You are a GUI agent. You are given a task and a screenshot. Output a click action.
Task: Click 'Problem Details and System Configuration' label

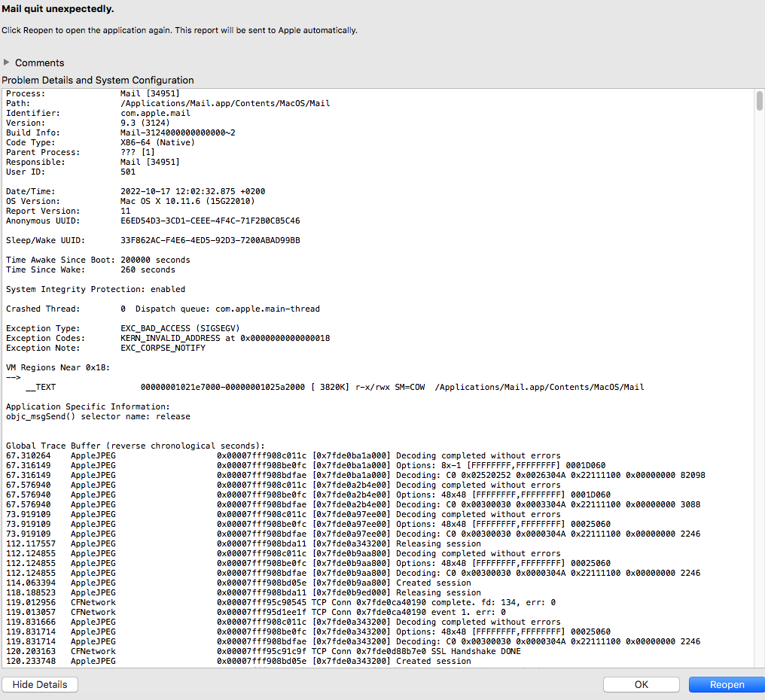click(x=98, y=80)
